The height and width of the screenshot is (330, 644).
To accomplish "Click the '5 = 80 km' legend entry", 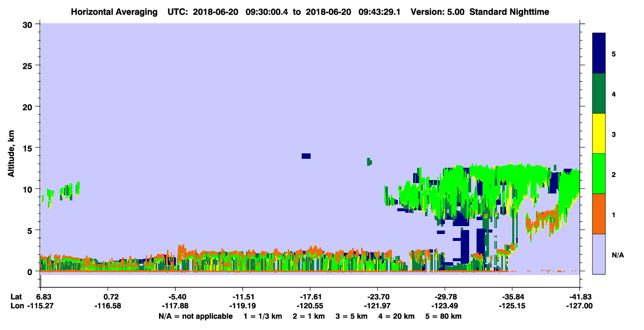I will pyautogui.click(x=444, y=316).
